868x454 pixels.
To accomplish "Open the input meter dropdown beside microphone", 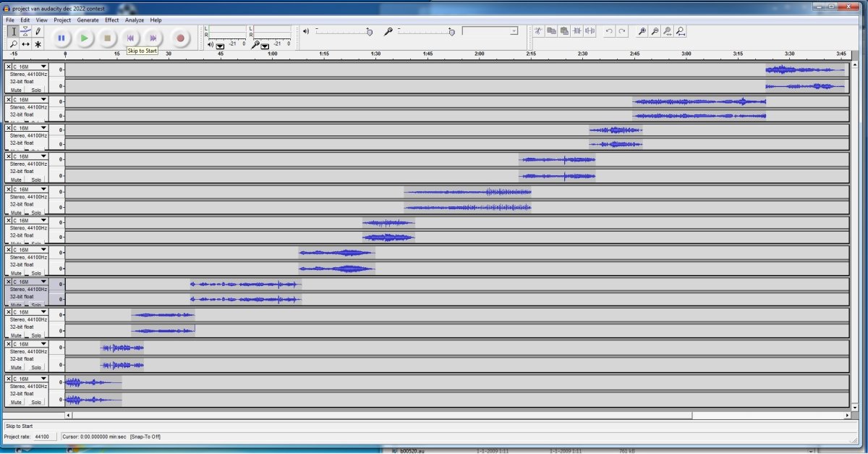I will (x=265, y=45).
